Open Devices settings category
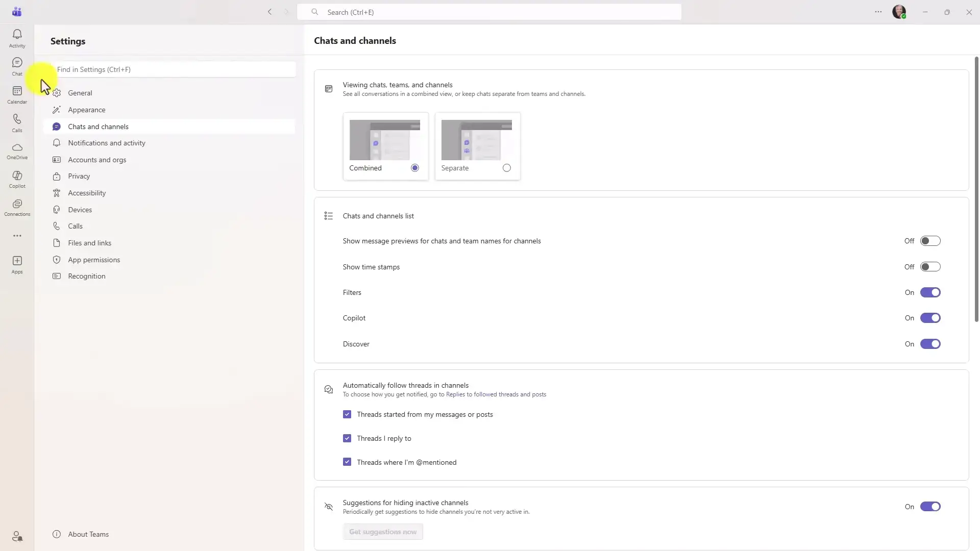Screen dimensions: 980x551 pos(169,210)
